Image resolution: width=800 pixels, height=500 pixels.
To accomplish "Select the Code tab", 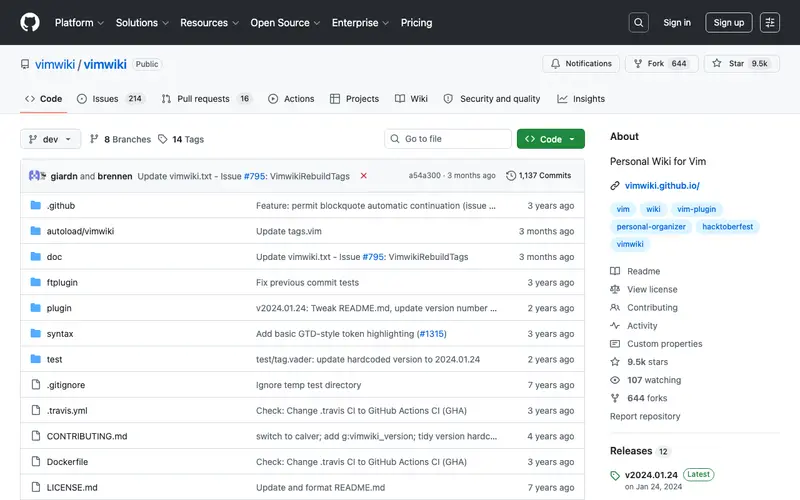I will tap(44, 98).
